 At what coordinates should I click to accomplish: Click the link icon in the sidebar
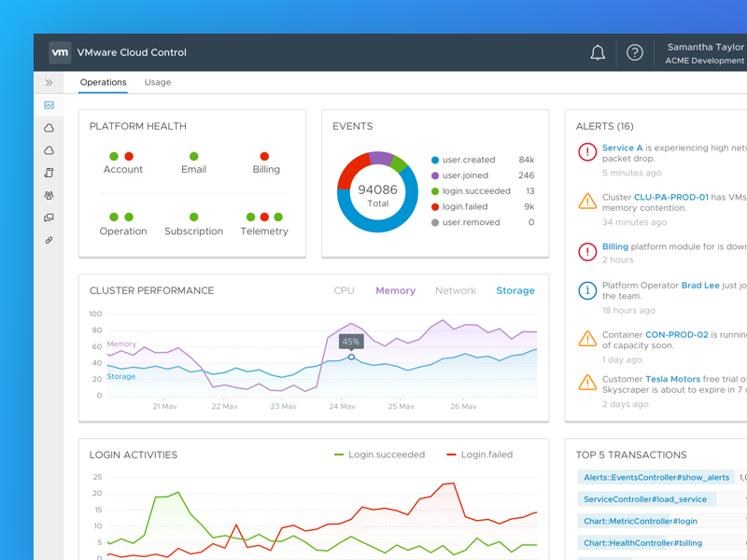(x=49, y=240)
